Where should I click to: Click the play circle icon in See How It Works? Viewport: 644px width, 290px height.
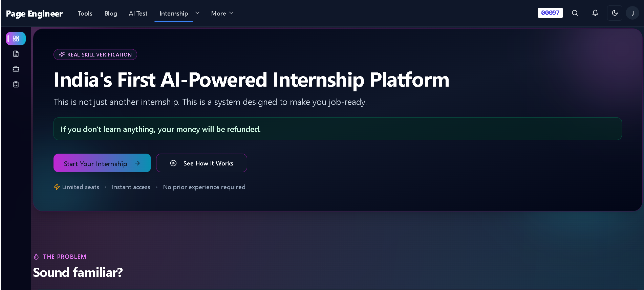coord(173,163)
